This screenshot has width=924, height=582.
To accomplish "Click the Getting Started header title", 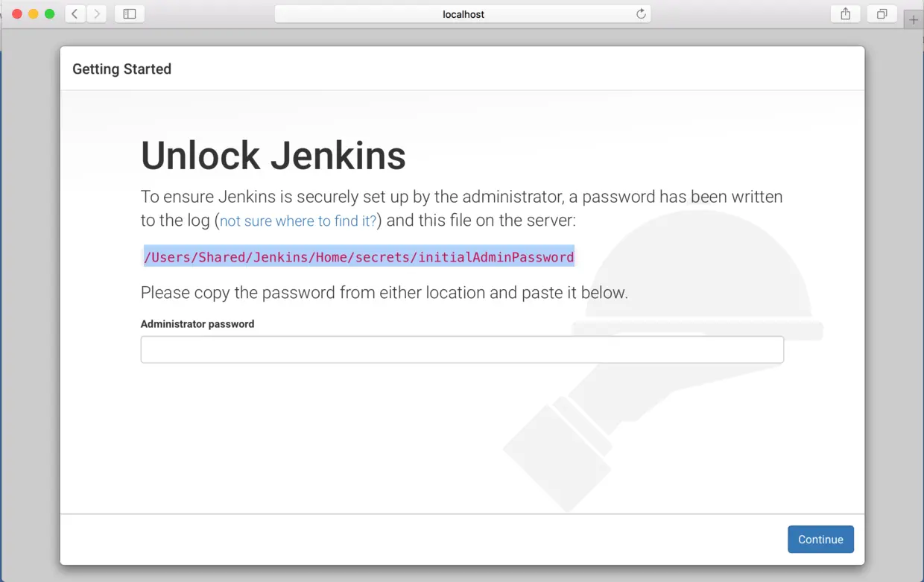I will 121,69.
